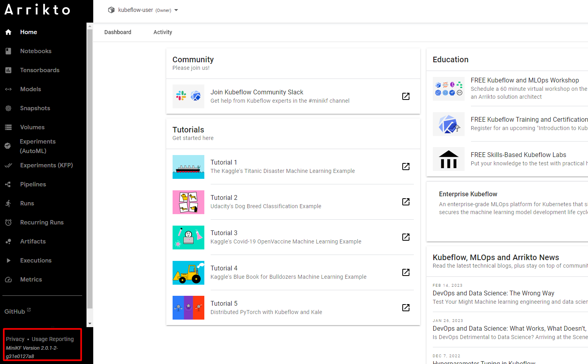Click 'DevOps and Data Science: What Works' headline
The height and width of the screenshot is (364, 588).
tap(509, 328)
